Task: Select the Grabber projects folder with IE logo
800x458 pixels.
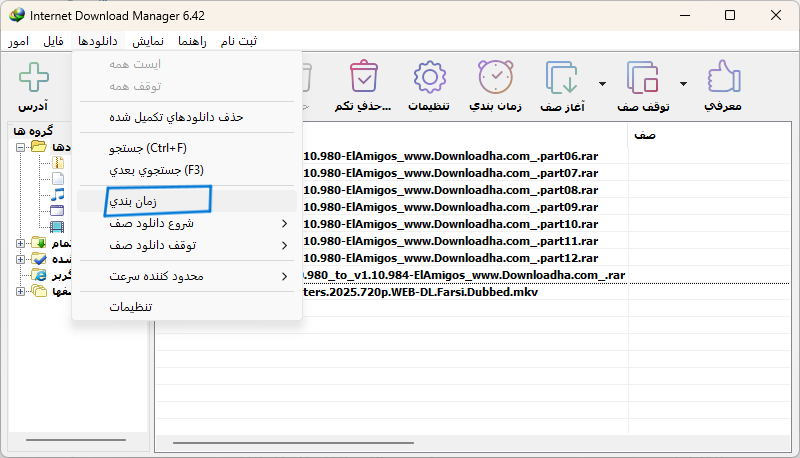Action: coord(39,275)
